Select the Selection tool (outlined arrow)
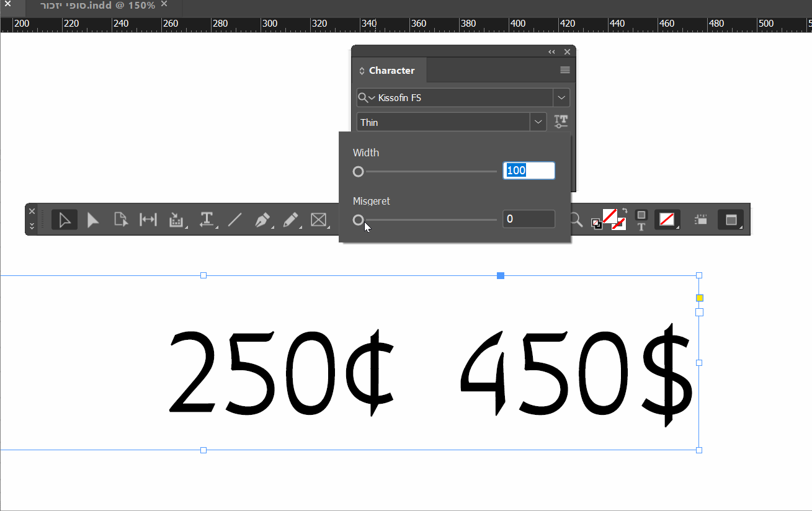Viewport: 812px width, 511px height. tap(65, 220)
